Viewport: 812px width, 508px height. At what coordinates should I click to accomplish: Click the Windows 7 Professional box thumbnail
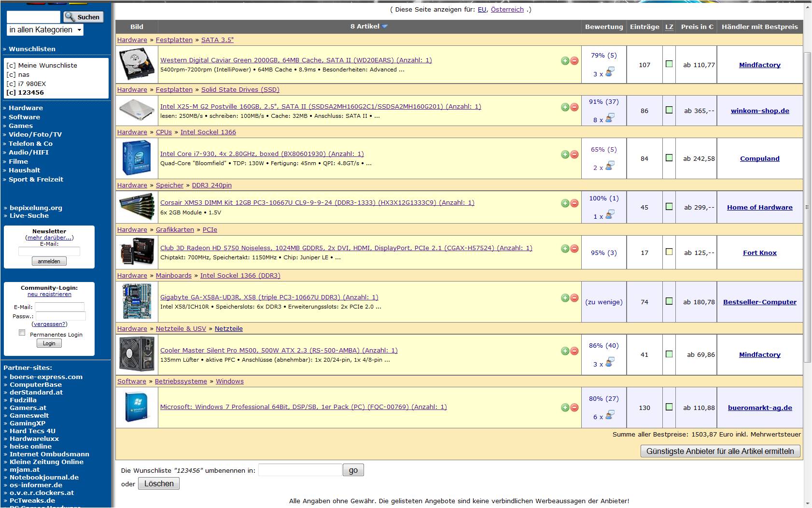click(x=137, y=407)
